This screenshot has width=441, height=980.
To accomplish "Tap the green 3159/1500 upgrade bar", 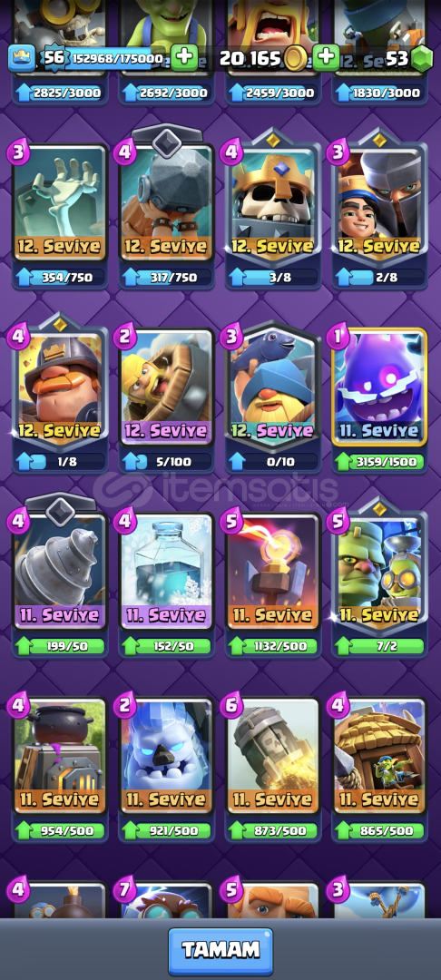I will pyautogui.click(x=380, y=463).
